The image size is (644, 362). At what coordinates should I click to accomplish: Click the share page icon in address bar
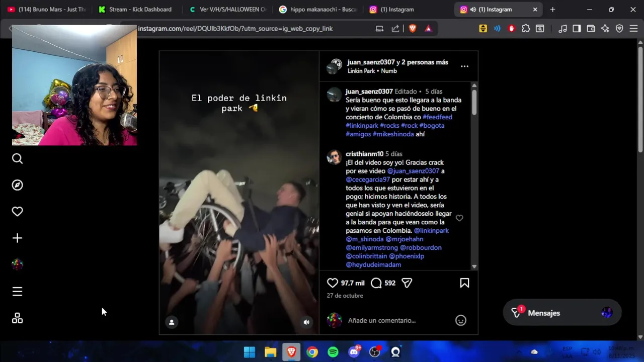click(395, 29)
